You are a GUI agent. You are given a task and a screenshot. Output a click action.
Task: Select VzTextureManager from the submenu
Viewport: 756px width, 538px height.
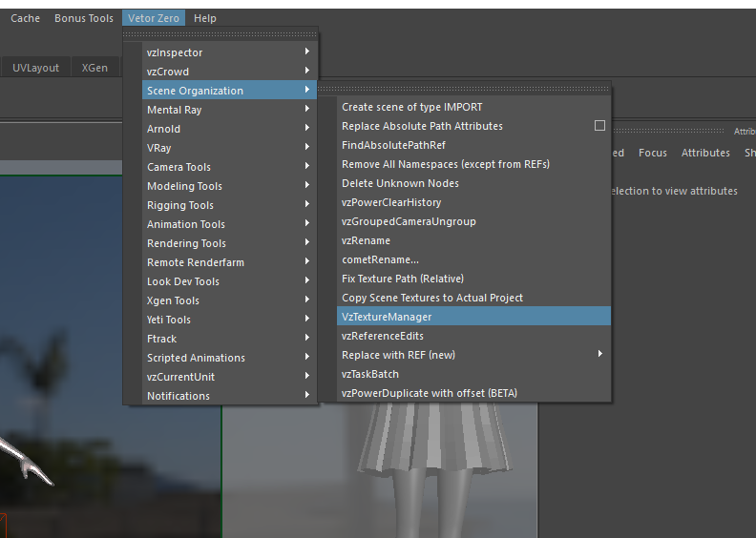387,317
